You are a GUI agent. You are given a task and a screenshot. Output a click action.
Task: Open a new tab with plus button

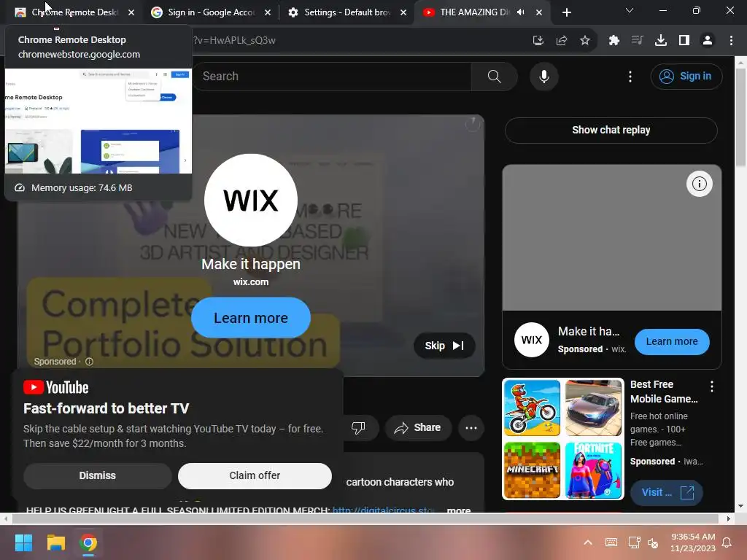pos(566,12)
